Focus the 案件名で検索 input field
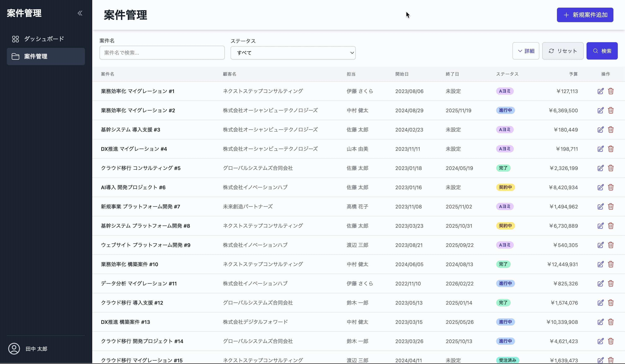This screenshot has height=364, width=625. pos(162,53)
